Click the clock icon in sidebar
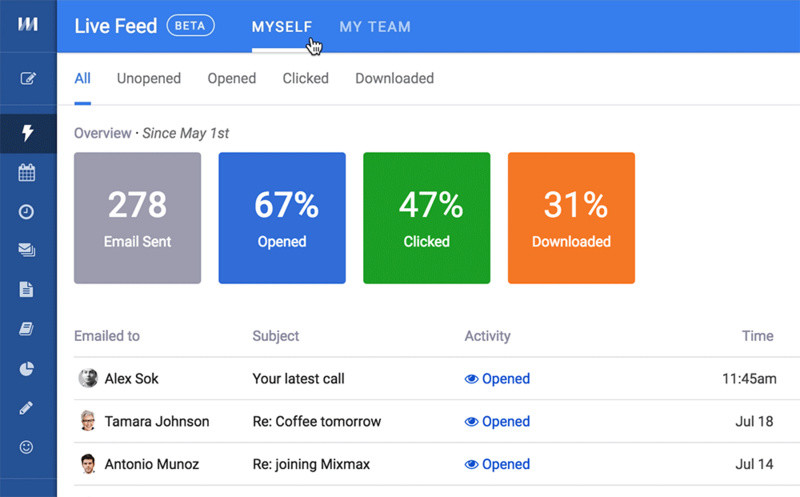Viewport: 800px width, 497px height. pos(27,212)
